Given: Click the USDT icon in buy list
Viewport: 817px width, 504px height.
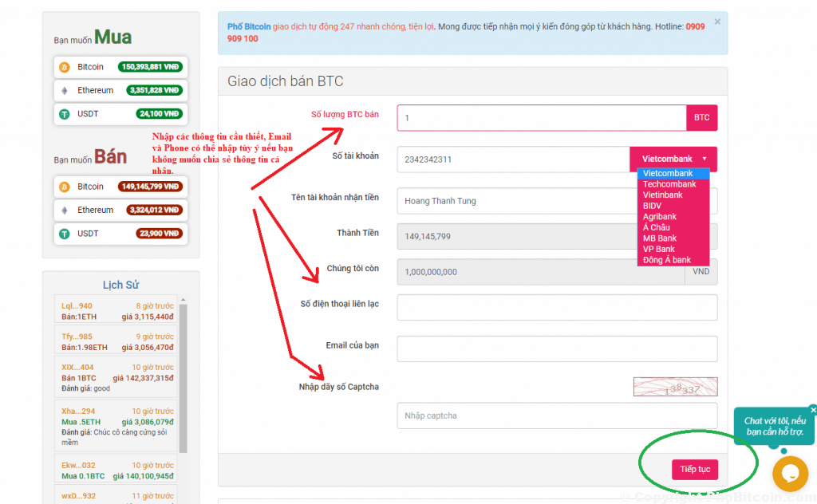Looking at the screenshot, I should coord(65,114).
